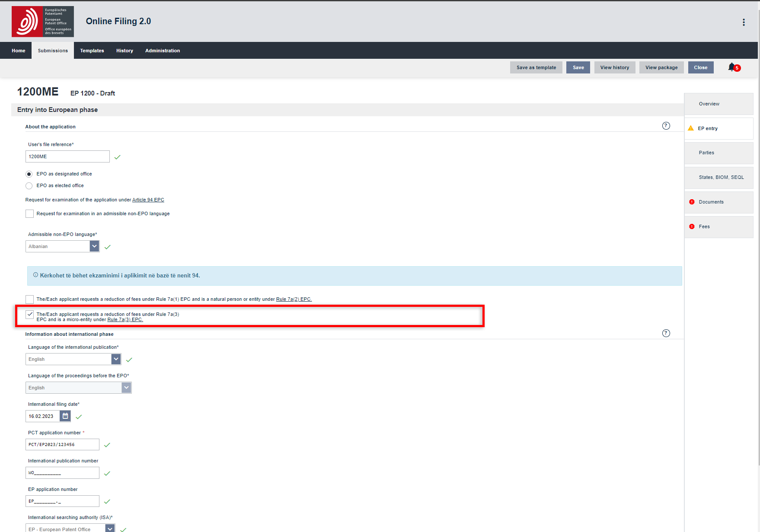
Task: Open the Article 94 EPC link
Action: tap(148, 200)
